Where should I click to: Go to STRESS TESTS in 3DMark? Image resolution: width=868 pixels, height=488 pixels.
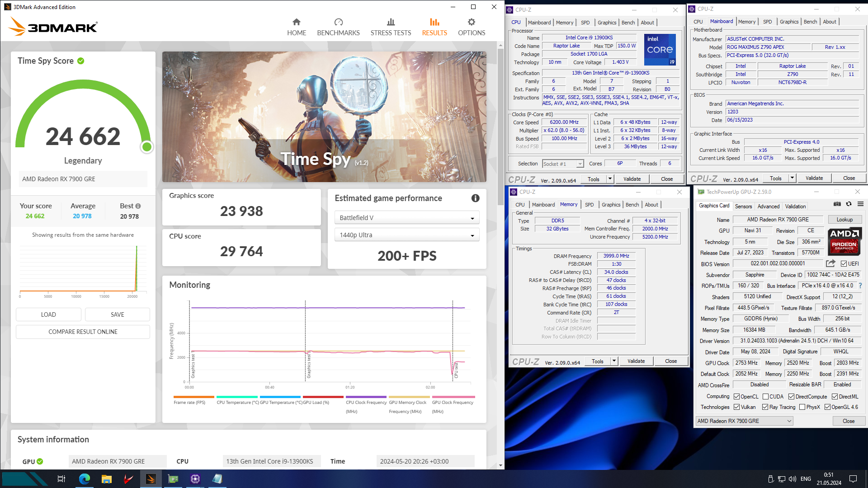pos(391,27)
